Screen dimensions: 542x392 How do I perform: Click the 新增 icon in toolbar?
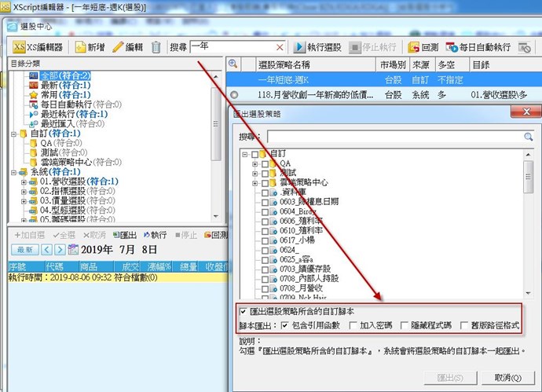80,47
